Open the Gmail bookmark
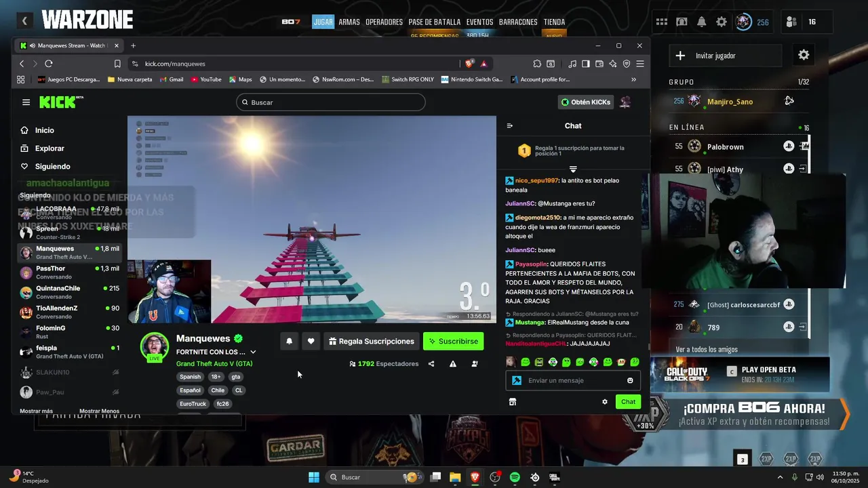This screenshot has width=868, height=488. pos(172,79)
